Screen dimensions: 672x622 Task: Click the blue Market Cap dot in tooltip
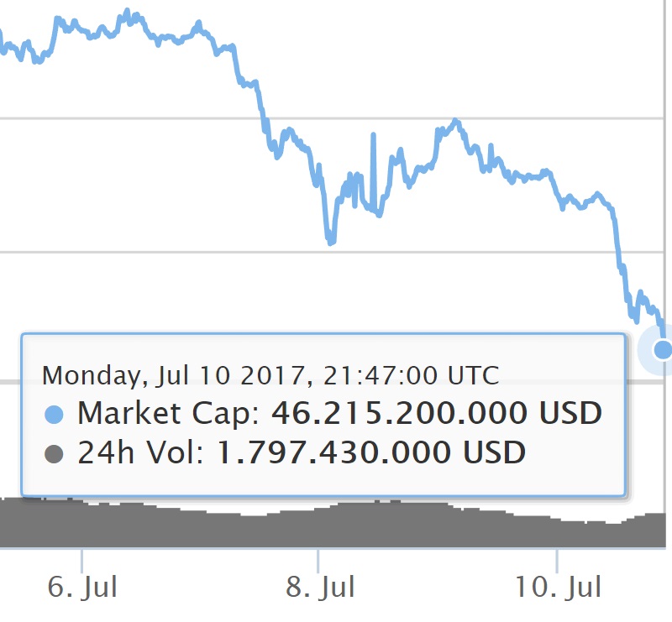55,414
